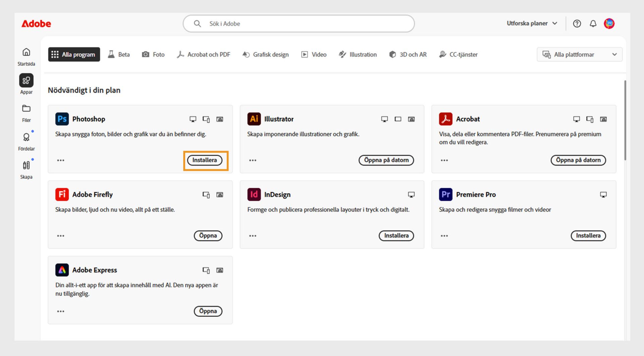Open the Startsida home icon
Image resolution: width=644 pixels, height=356 pixels.
[26, 52]
